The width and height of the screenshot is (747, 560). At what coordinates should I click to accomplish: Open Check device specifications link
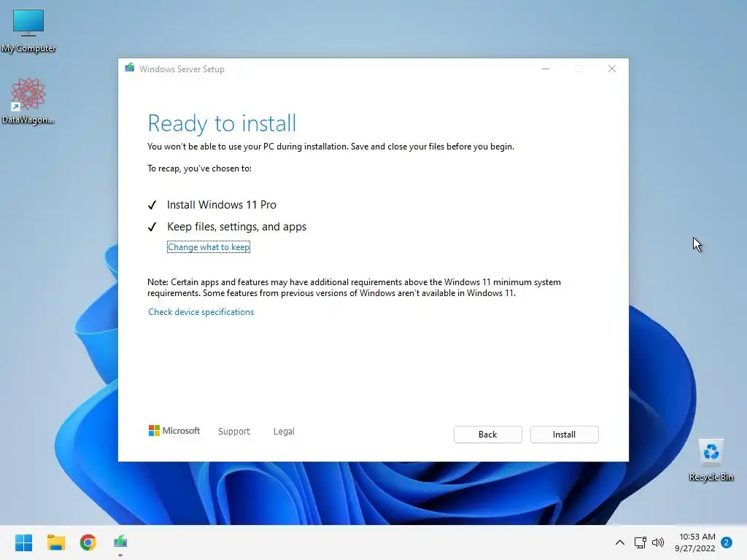click(x=201, y=312)
